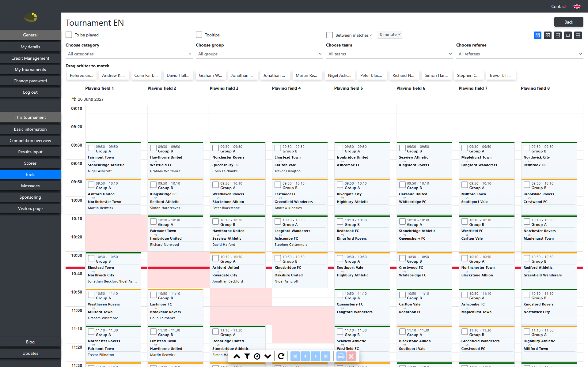Open the Results input page
This screenshot has width=588, height=367.
pos(30,152)
